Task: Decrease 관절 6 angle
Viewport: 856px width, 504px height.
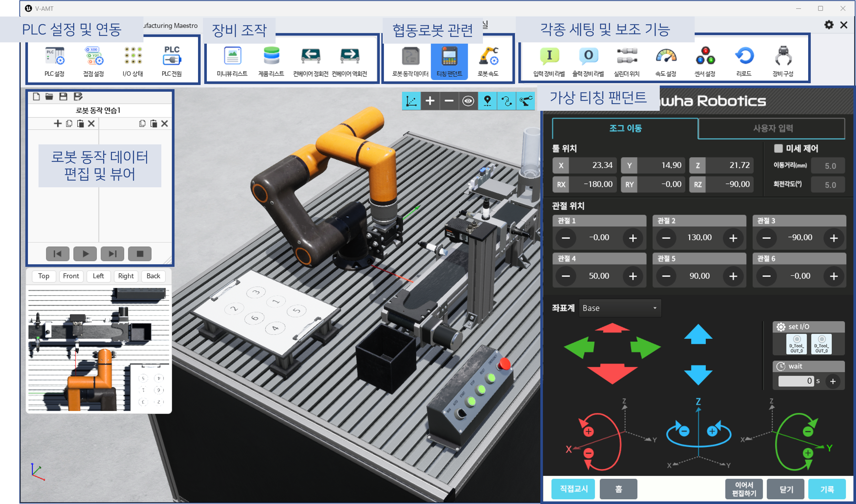Action: (766, 276)
